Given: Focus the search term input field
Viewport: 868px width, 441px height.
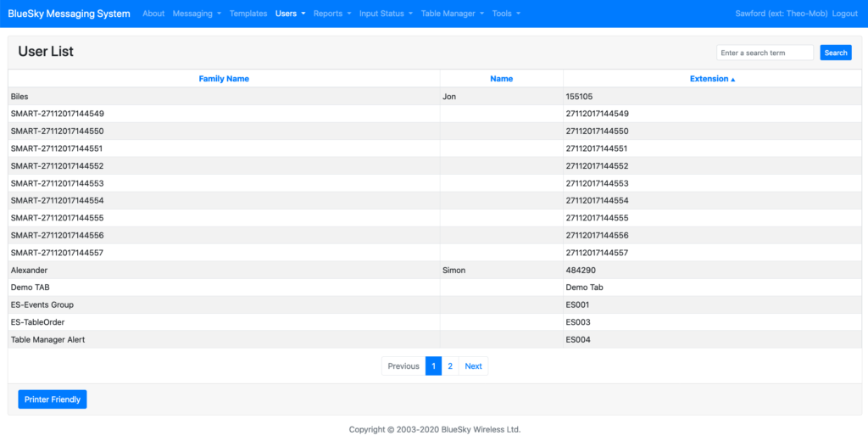Looking at the screenshot, I should 765,53.
